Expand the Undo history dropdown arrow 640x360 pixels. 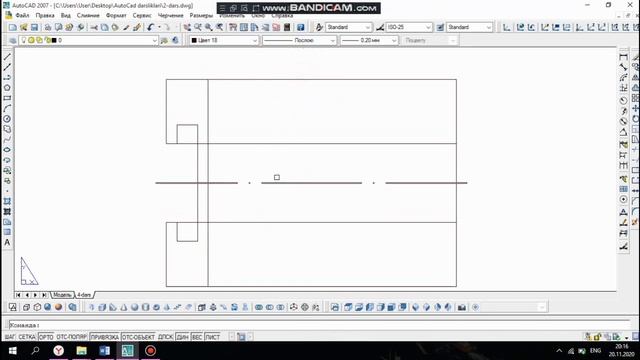(x=159, y=27)
